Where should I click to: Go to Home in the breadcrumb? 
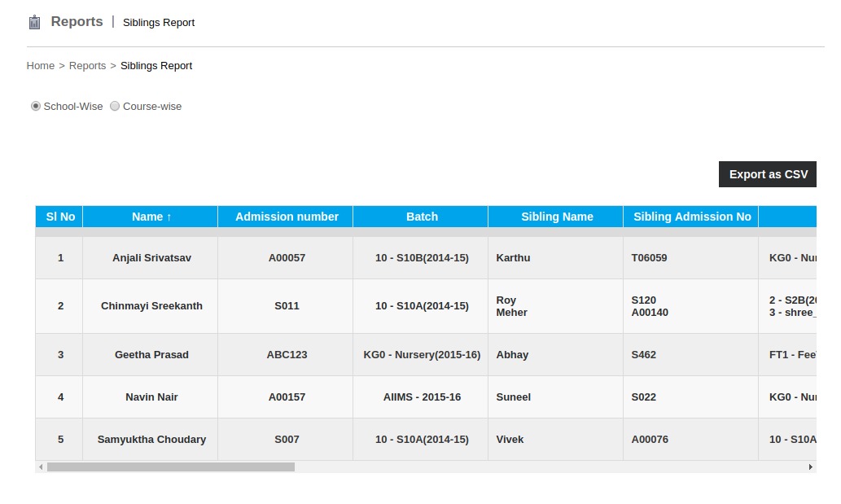point(41,66)
